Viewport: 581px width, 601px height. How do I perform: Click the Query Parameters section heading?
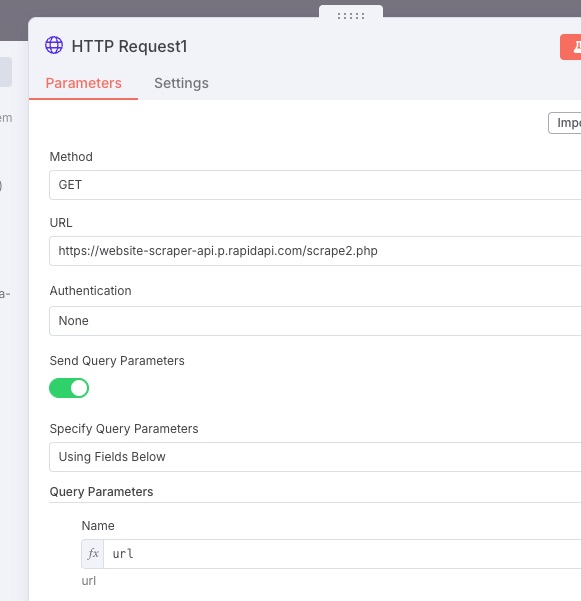click(101, 491)
